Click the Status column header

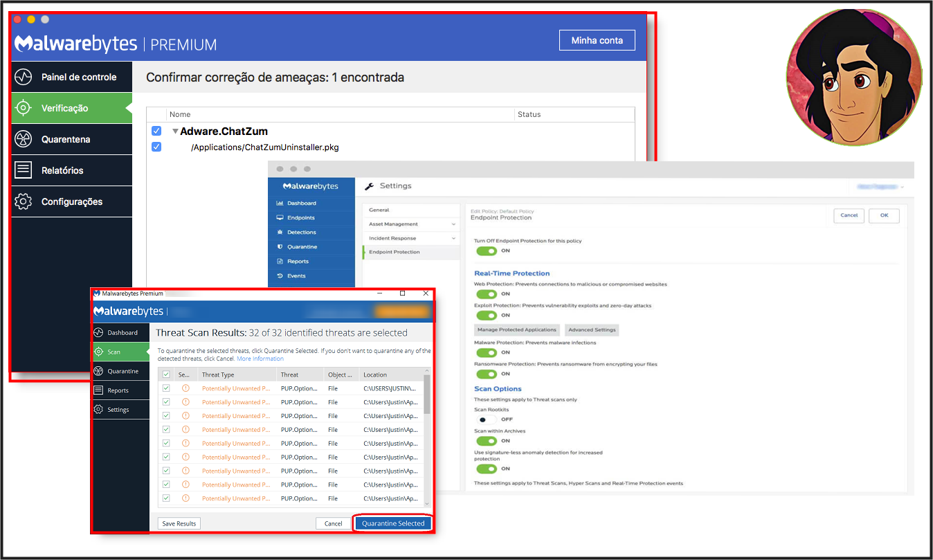pyautogui.click(x=574, y=114)
